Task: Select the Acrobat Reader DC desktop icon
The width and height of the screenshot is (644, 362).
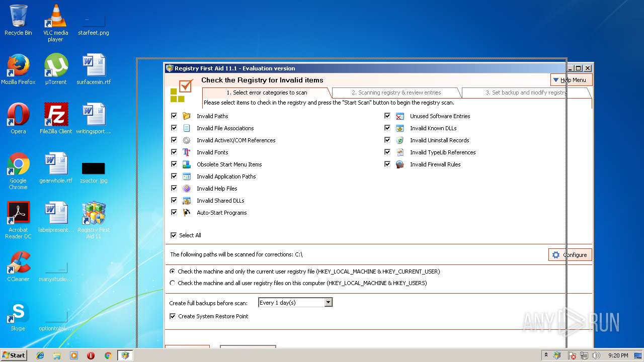Action: [18, 220]
